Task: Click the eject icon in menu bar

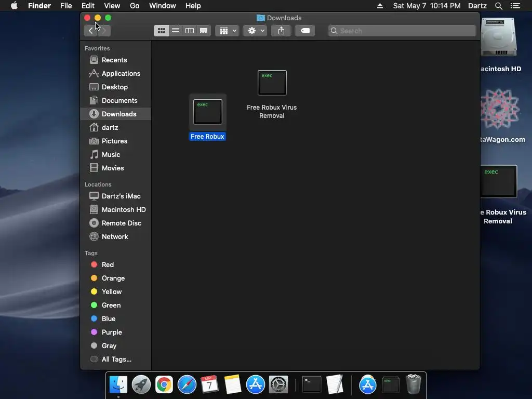Action: 380,6
